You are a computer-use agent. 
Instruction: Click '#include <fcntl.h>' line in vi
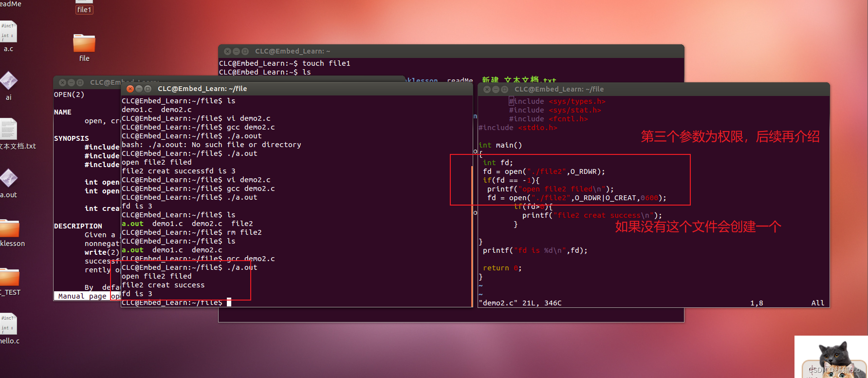click(548, 119)
